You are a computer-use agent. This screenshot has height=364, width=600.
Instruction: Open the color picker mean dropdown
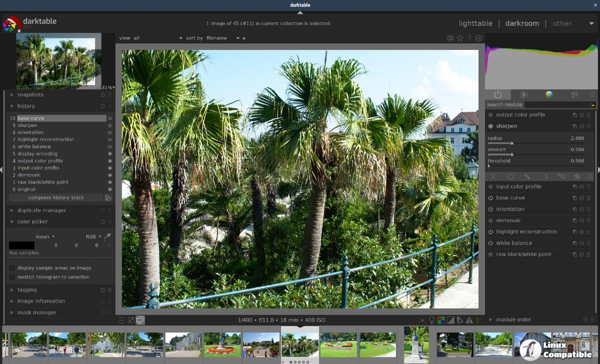click(x=44, y=236)
